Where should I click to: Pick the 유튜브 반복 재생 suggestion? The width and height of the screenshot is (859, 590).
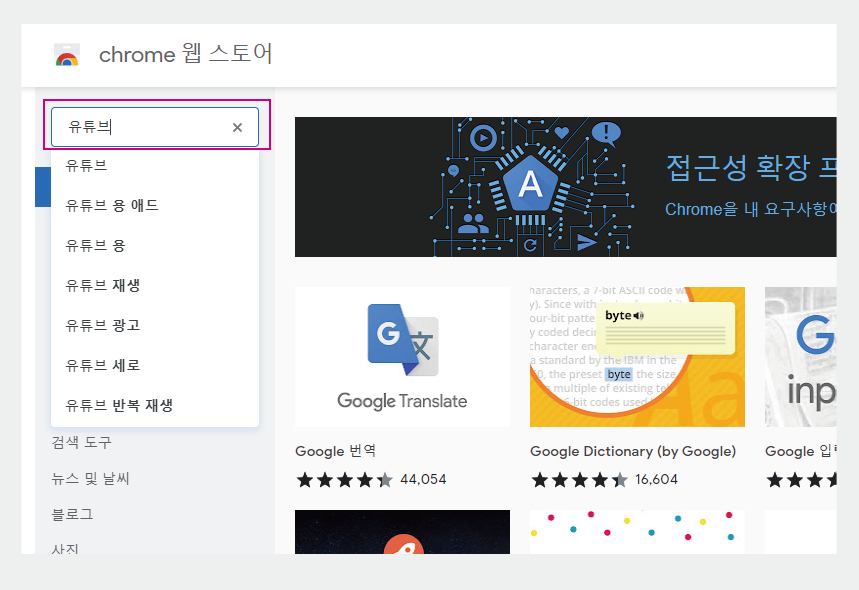155,405
